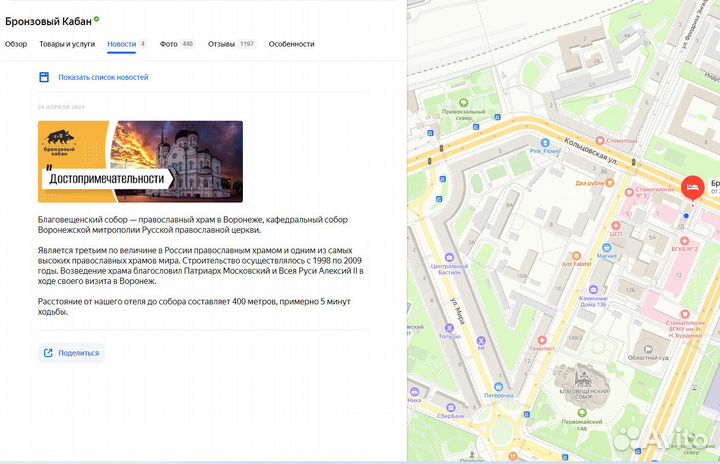Image resolution: width=720 pixels, height=464 pixels.
Task: Click the Кольцовская ул. street label
Action: pyautogui.click(x=591, y=151)
